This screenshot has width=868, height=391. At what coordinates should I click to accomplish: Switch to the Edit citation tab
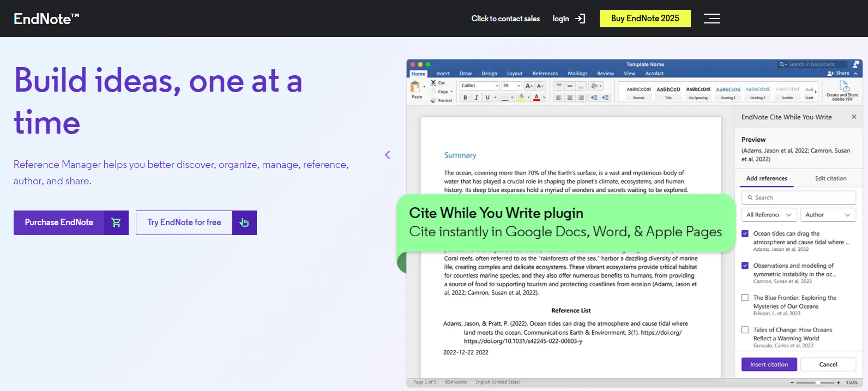coord(830,178)
